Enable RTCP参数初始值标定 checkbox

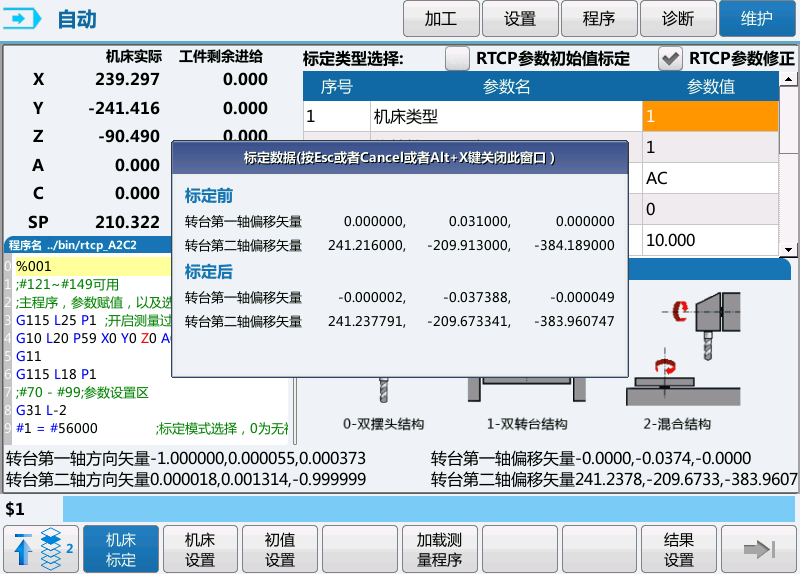[457, 59]
